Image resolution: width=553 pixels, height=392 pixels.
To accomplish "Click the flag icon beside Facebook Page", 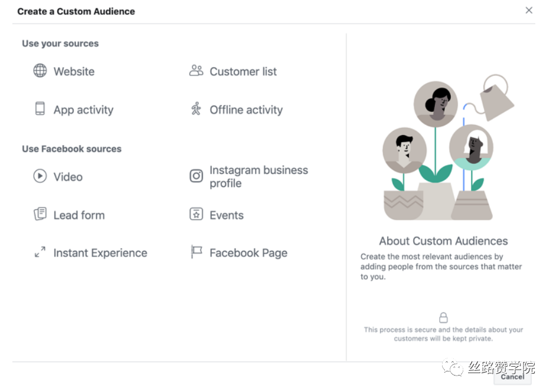I will click(x=196, y=252).
